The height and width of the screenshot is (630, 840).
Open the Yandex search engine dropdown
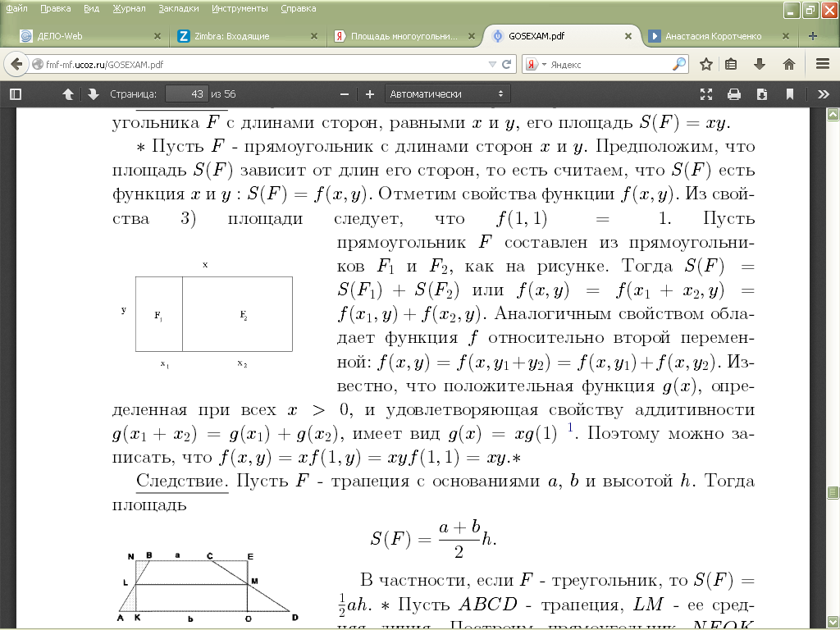[x=536, y=64]
